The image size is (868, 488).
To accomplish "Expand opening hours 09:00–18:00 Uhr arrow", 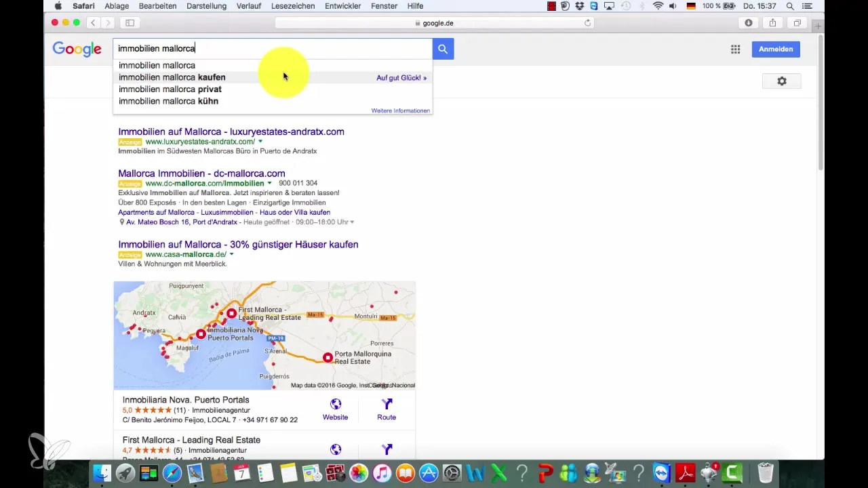I will 352,222.
